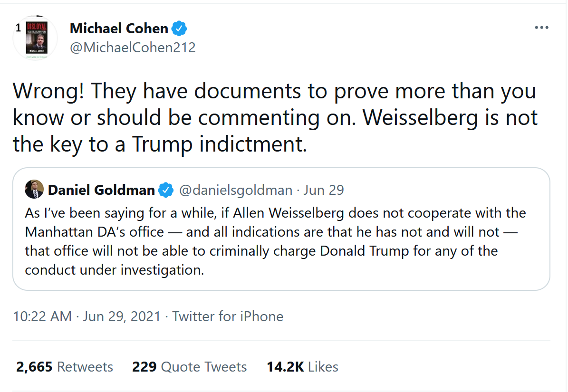Show the 229 Quote Tweets

point(189,367)
